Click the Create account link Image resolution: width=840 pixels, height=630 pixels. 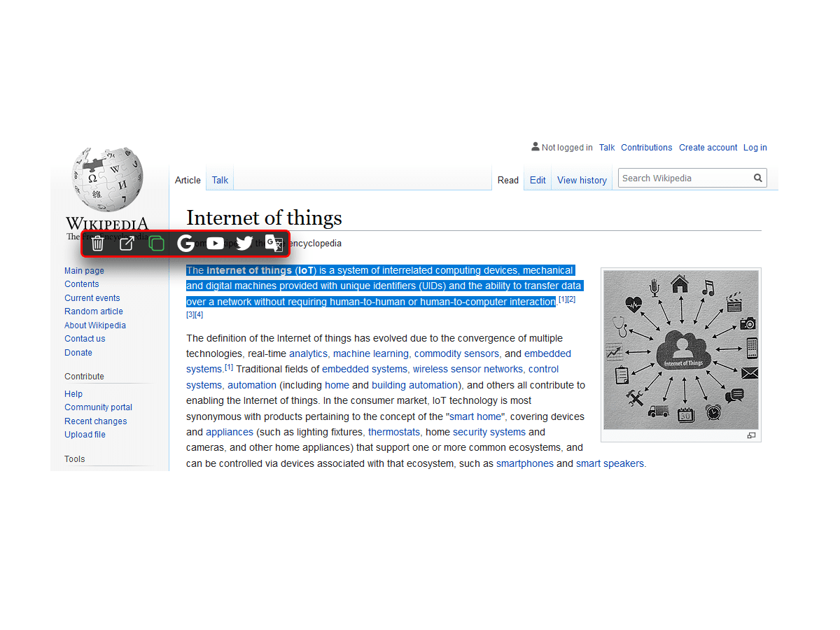pyautogui.click(x=708, y=148)
